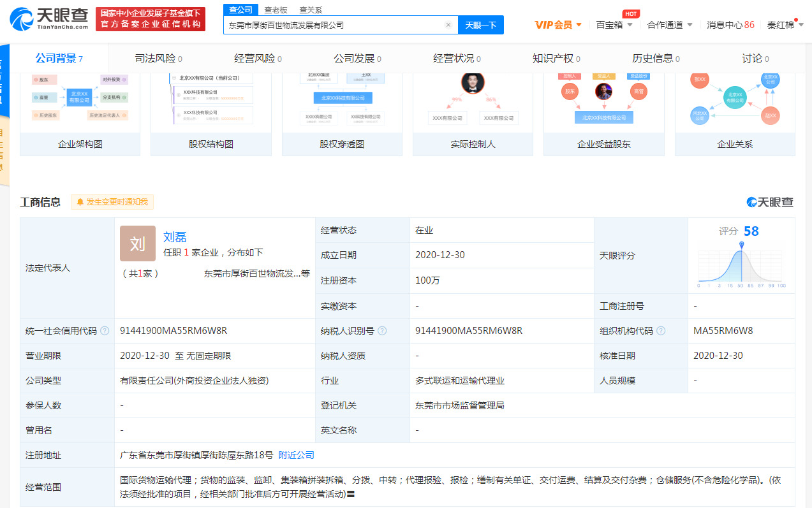Click the credit code 91441900MA55RM6W8R in 统一社会信用代码 row
Screen dimensions: 812x508
(173, 331)
